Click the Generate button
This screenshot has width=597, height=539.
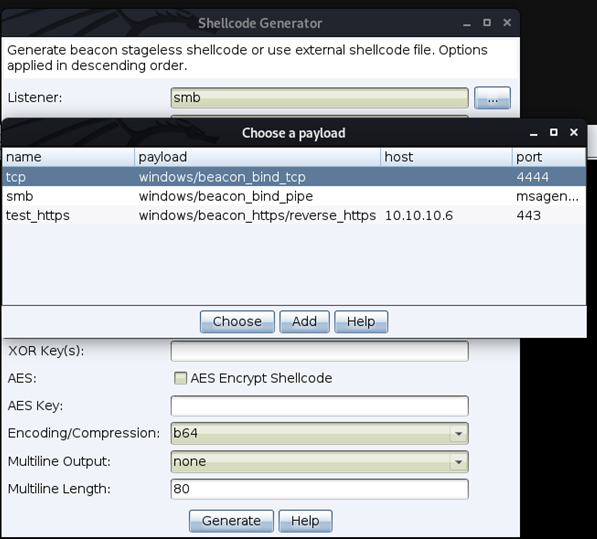(231, 521)
